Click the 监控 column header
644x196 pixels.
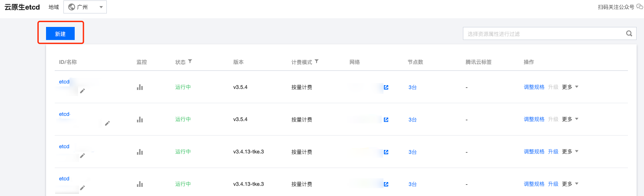tap(142, 62)
